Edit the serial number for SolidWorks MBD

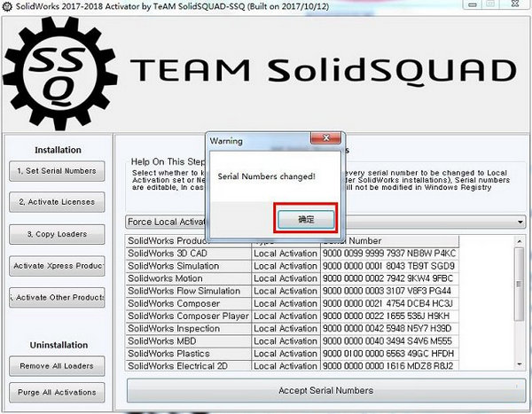coord(389,341)
